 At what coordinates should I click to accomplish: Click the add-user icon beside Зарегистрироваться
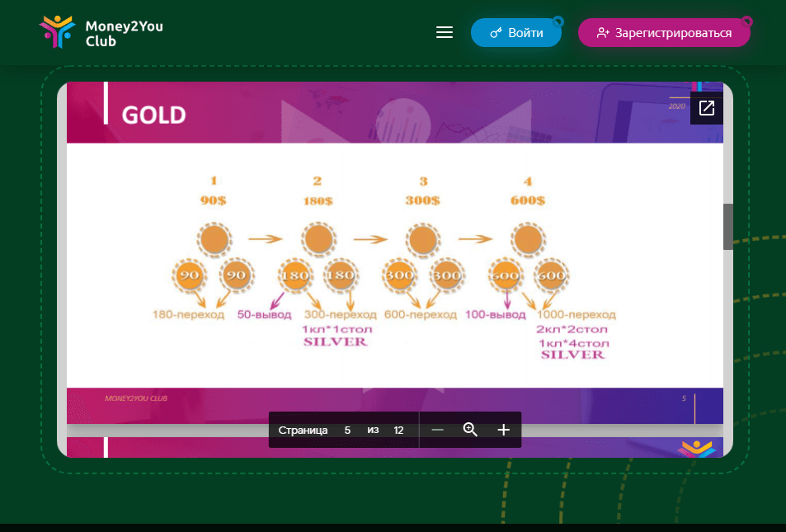603,33
